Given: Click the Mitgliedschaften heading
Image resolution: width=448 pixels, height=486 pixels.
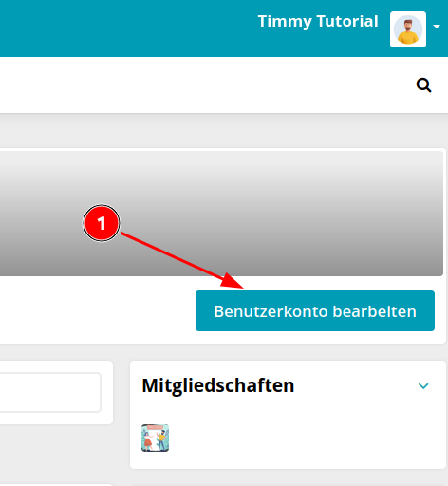Looking at the screenshot, I should [218, 385].
